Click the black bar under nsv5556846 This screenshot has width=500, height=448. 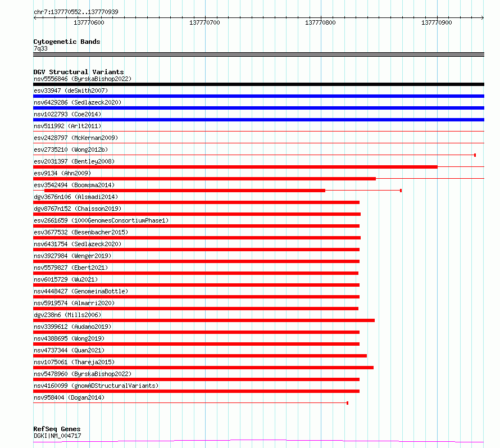(258, 84)
